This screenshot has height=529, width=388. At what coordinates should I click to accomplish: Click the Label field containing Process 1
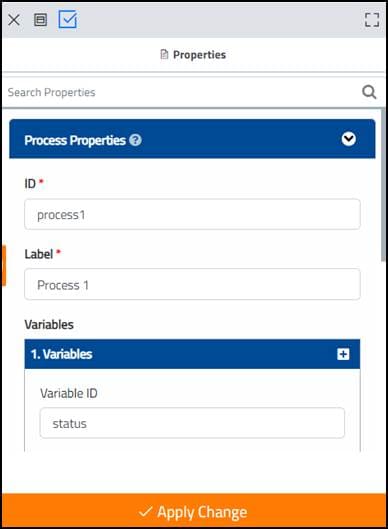click(x=192, y=284)
